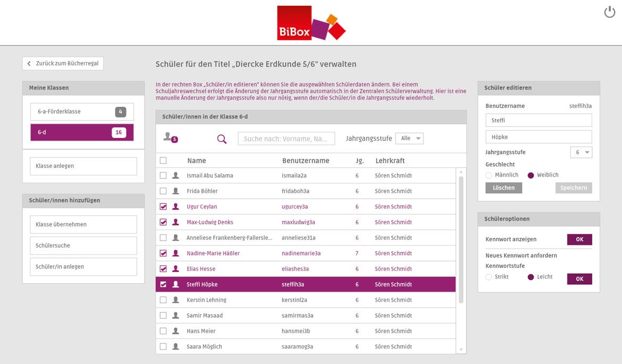Select the 6-a-Förderklasse class
622x364 pixels.
[82, 112]
